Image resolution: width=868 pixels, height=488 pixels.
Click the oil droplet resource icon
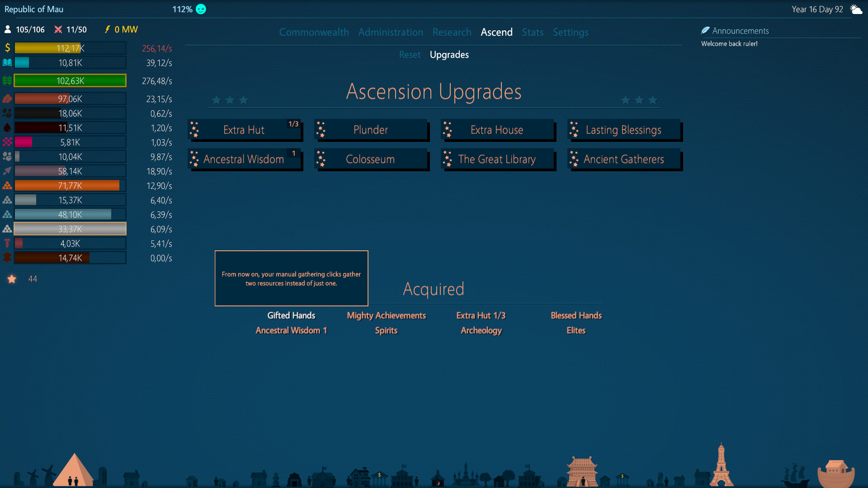point(7,127)
